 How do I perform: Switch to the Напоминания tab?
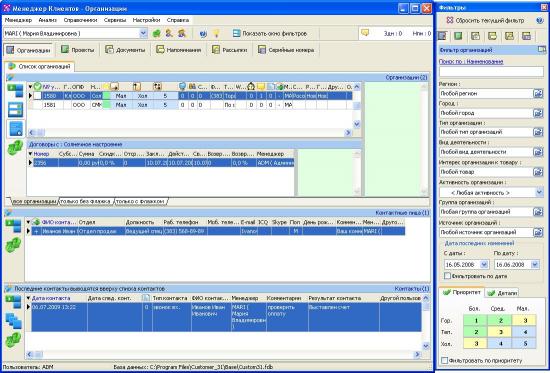click(x=179, y=50)
